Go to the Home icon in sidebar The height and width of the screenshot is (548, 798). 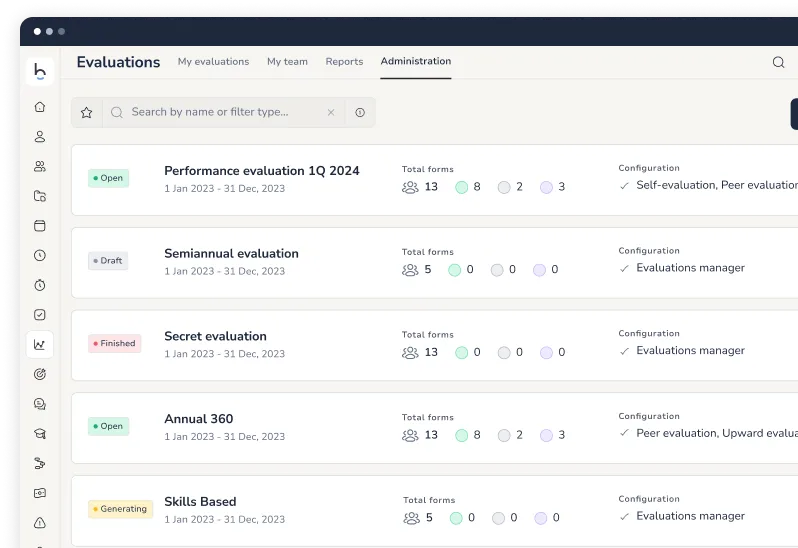(40, 107)
